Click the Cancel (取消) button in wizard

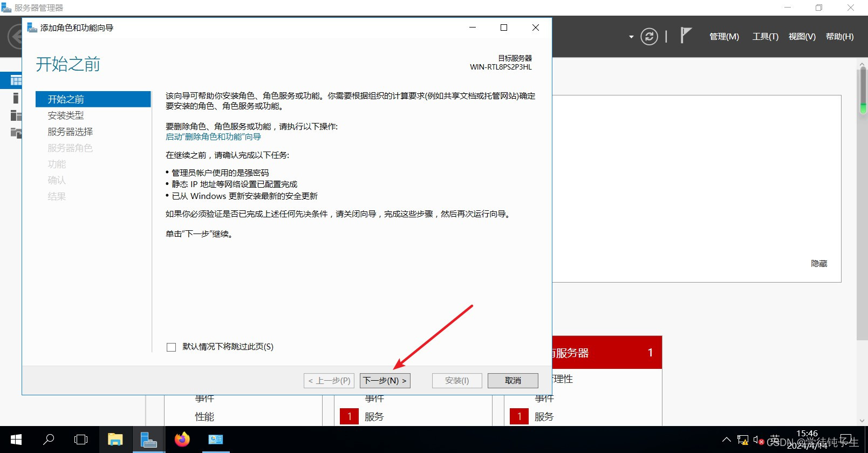512,381
